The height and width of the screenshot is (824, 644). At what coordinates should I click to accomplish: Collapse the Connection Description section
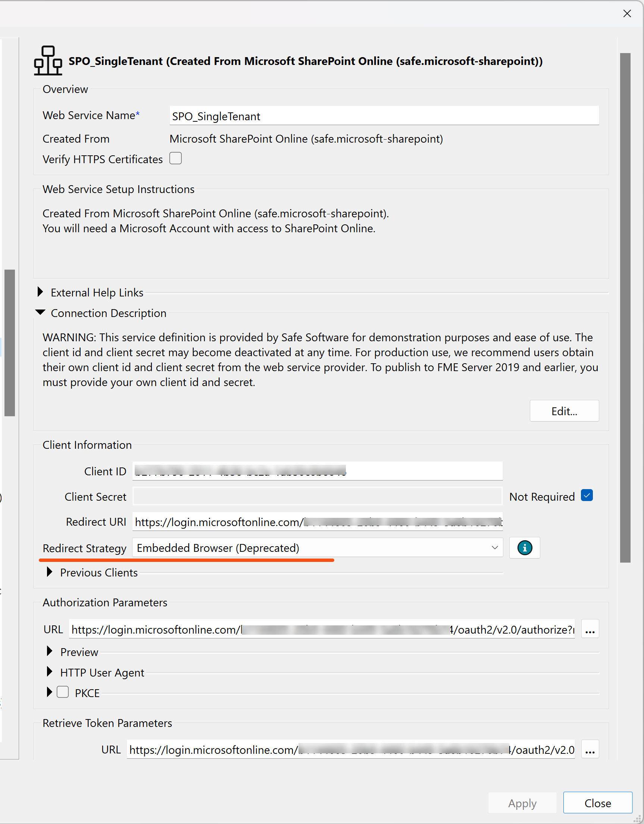coord(40,313)
